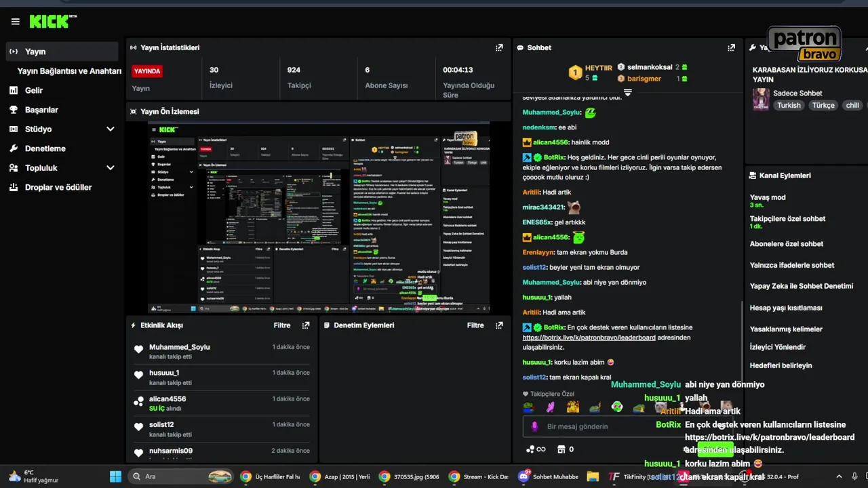Click the YAYINDA live badge
The width and height of the screenshot is (868, 488).
(x=147, y=71)
